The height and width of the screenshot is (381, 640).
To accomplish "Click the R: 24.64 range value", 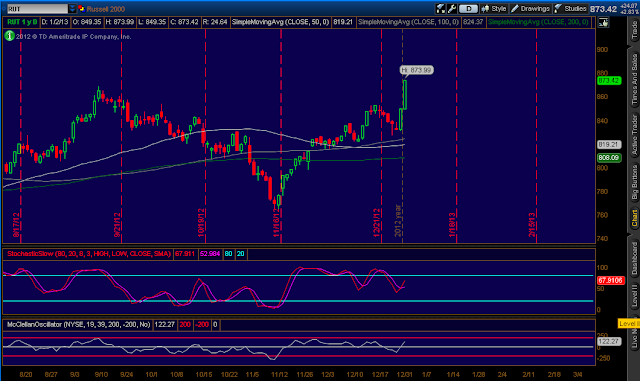I will tap(215, 22).
